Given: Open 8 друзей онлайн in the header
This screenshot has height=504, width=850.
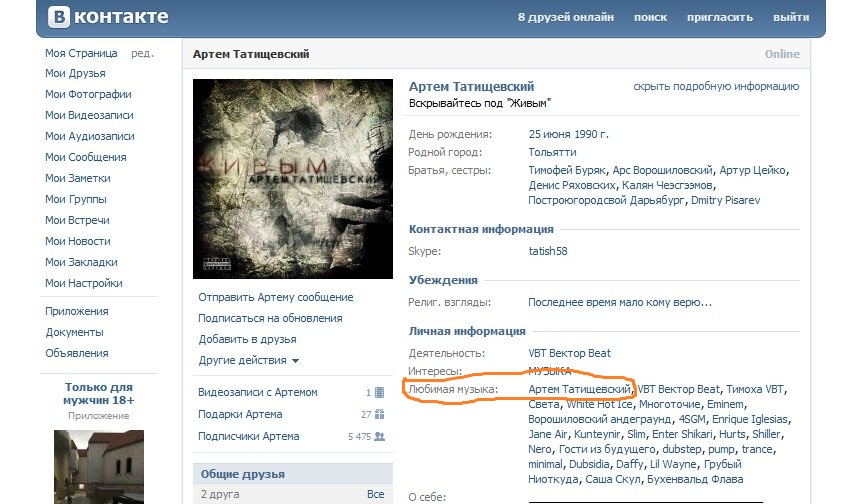Looking at the screenshot, I should pyautogui.click(x=566, y=17).
